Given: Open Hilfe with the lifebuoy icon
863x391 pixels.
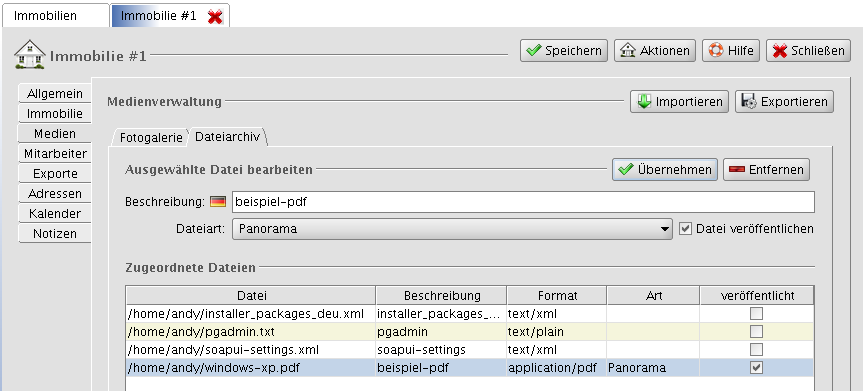Looking at the screenshot, I should (x=731, y=51).
